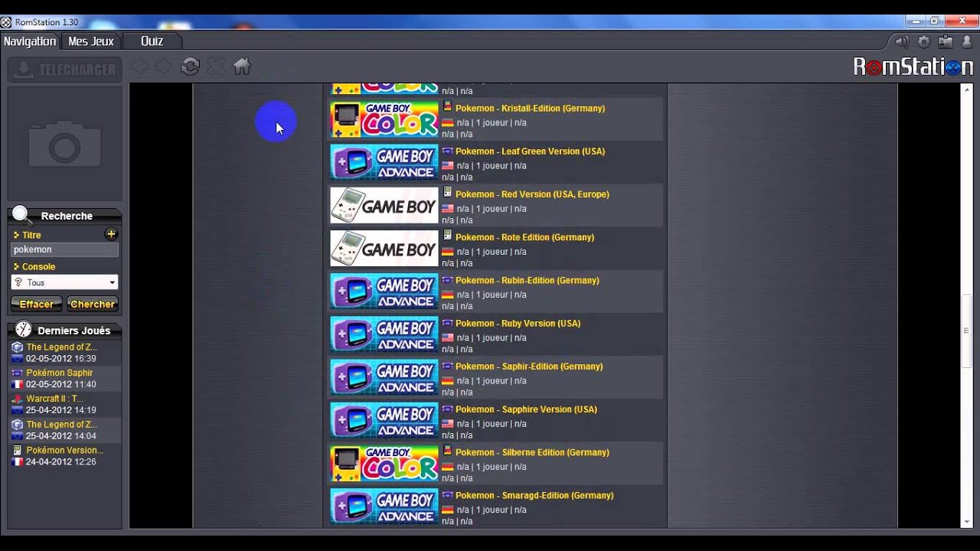Go to the home page icon

click(x=242, y=67)
